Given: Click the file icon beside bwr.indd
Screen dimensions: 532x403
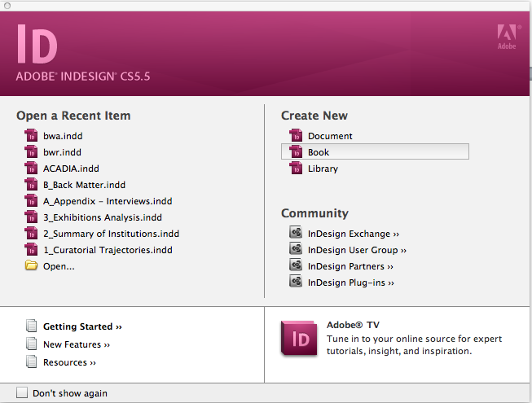Looking at the screenshot, I should (x=31, y=152).
